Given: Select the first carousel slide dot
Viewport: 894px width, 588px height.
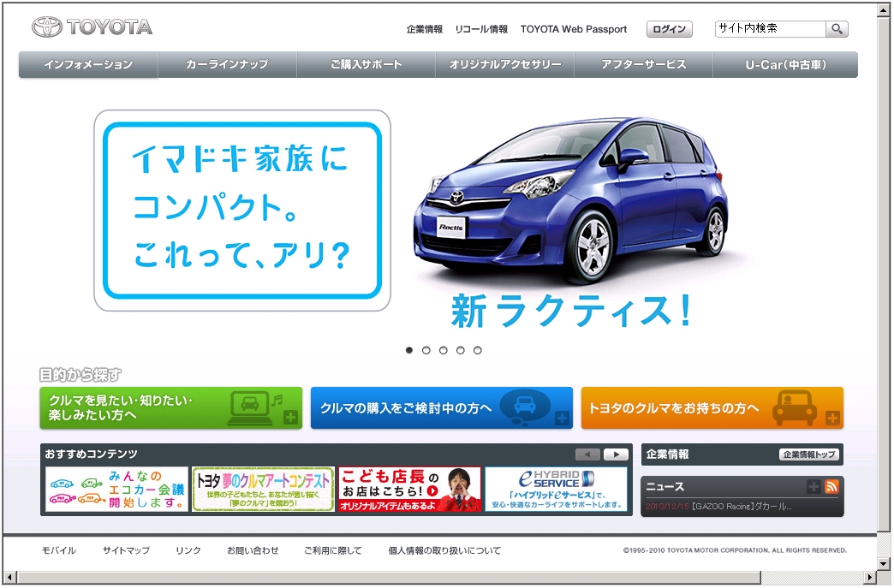Looking at the screenshot, I should pyautogui.click(x=409, y=350).
